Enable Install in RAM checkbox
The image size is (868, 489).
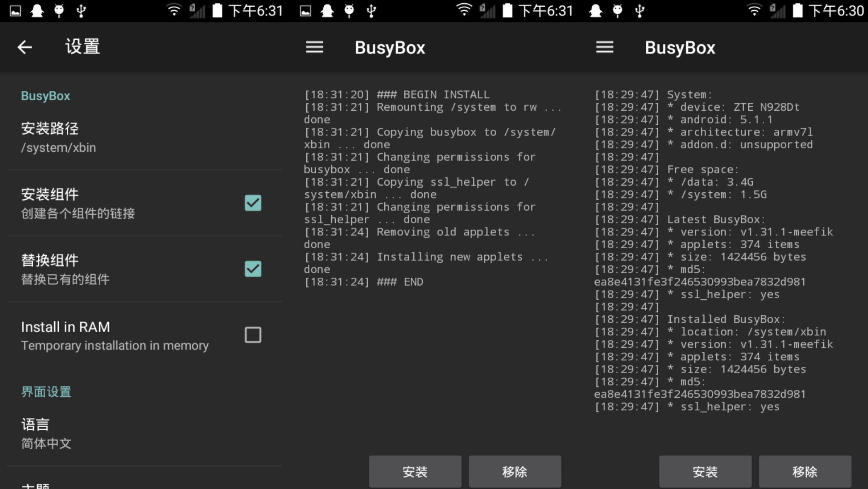click(x=253, y=335)
